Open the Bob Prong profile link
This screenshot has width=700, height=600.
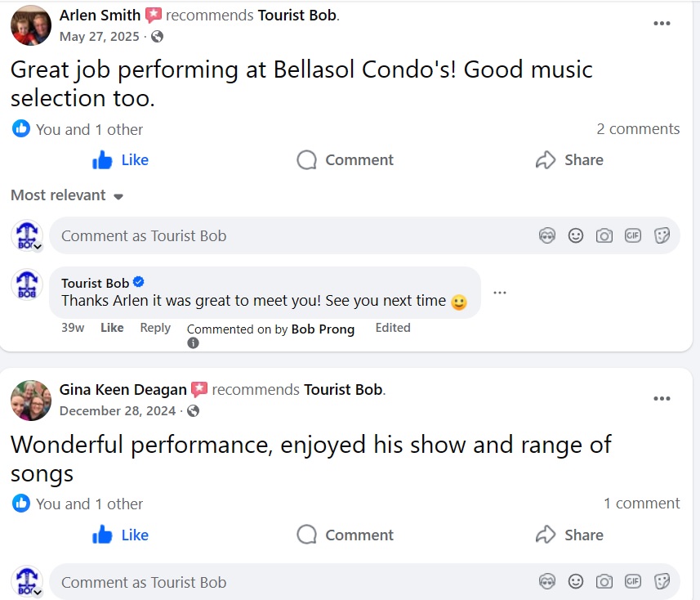(x=323, y=329)
